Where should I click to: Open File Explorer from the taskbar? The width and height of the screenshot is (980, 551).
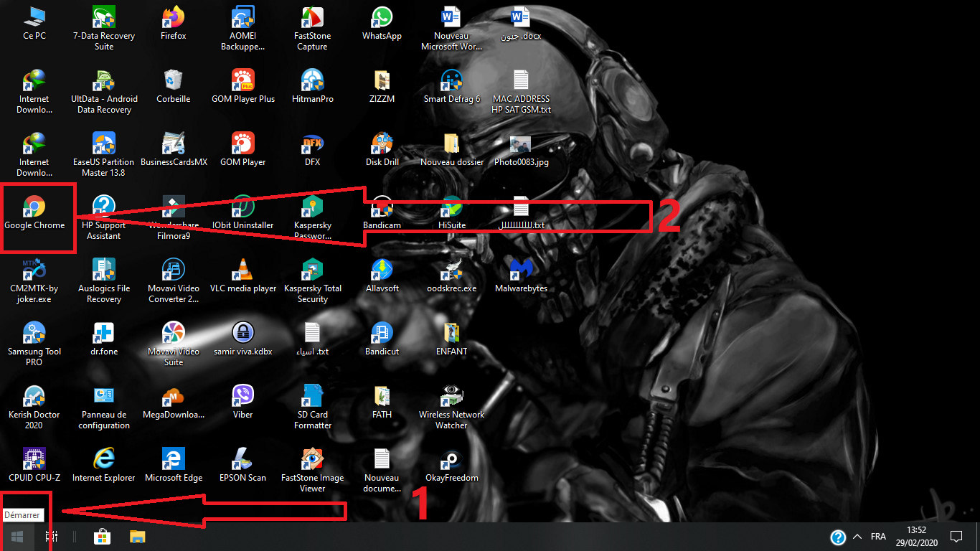tap(137, 536)
